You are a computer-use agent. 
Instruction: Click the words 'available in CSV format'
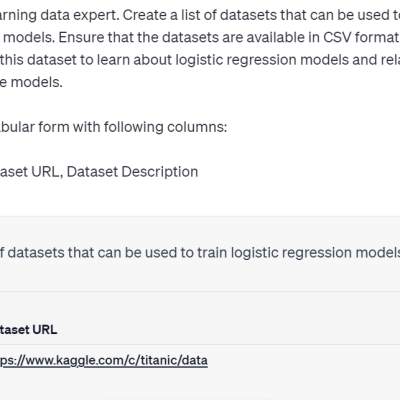pos(324,37)
